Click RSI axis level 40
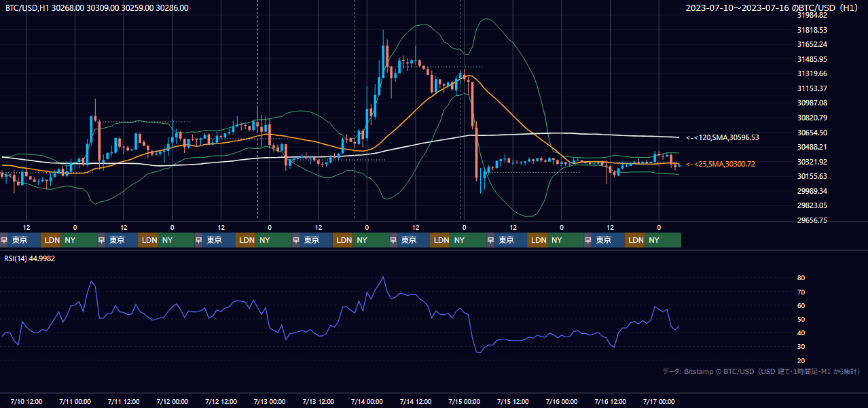Image resolution: width=868 pixels, height=408 pixels. pos(801,333)
